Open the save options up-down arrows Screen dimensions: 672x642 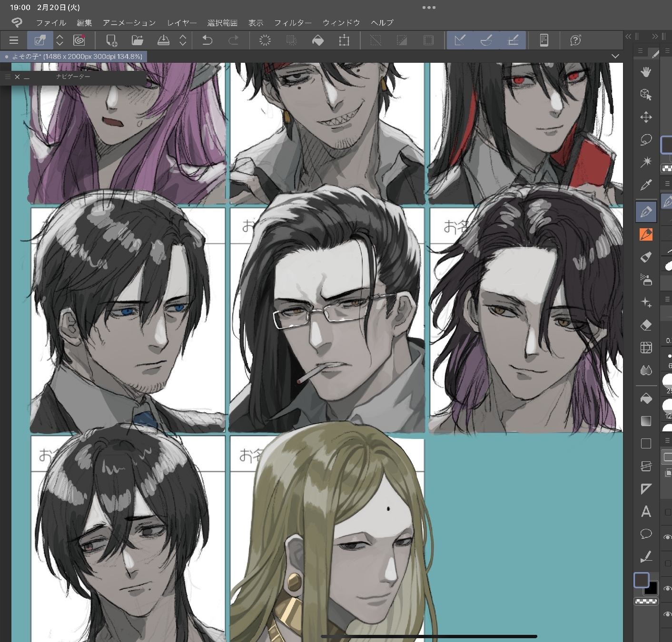coord(183,40)
